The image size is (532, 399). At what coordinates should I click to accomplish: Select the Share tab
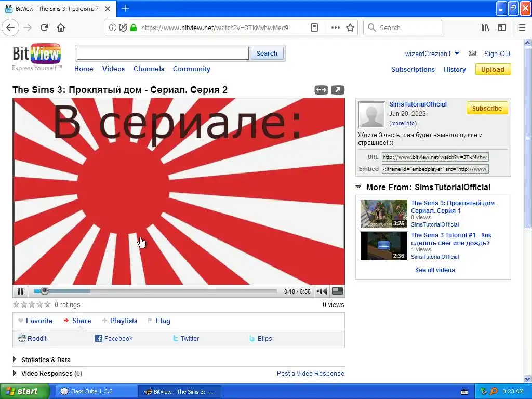click(77, 321)
